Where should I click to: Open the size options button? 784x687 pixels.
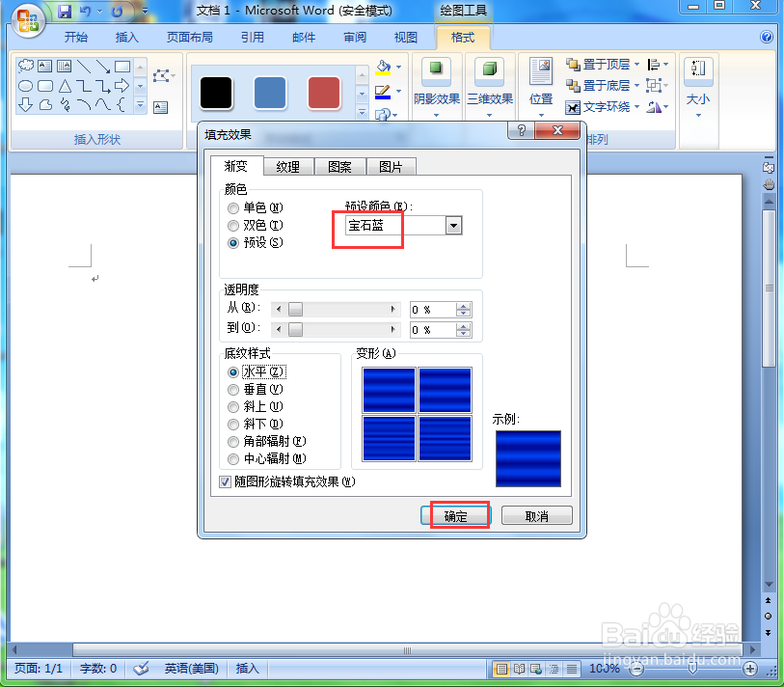[698, 88]
